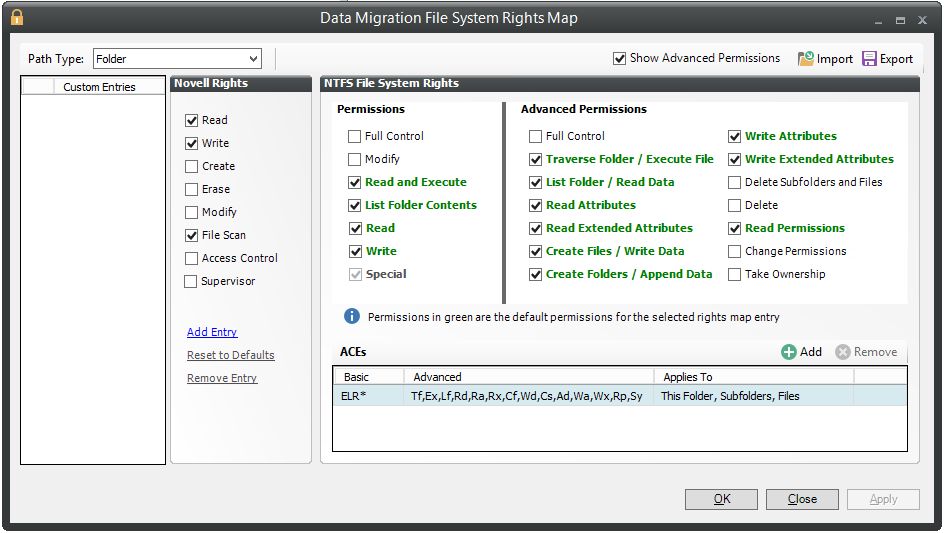Click the Custom Entries column header
This screenshot has width=944, height=533.
click(x=99, y=87)
